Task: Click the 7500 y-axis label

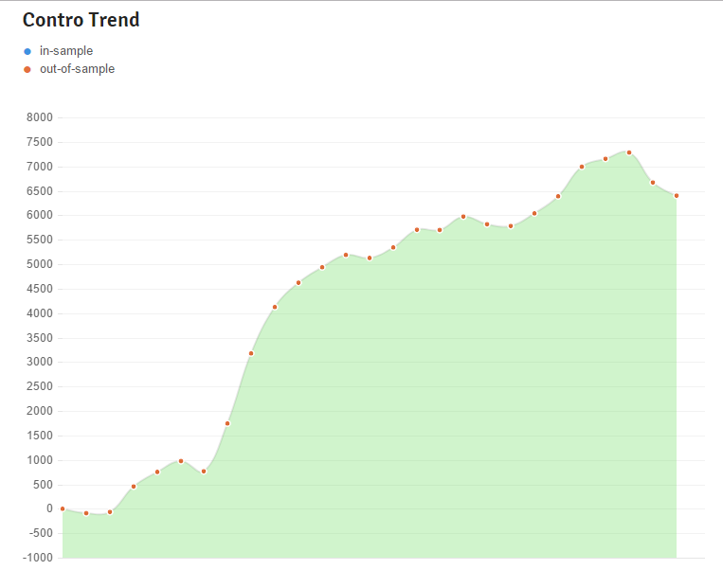Action: click(x=40, y=142)
